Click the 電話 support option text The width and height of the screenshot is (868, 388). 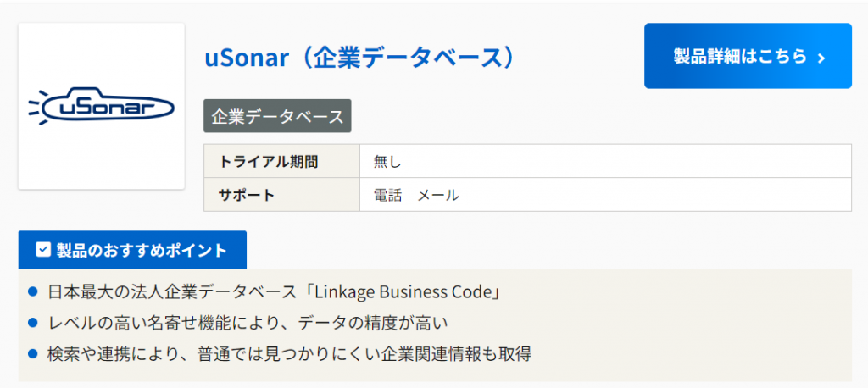388,195
